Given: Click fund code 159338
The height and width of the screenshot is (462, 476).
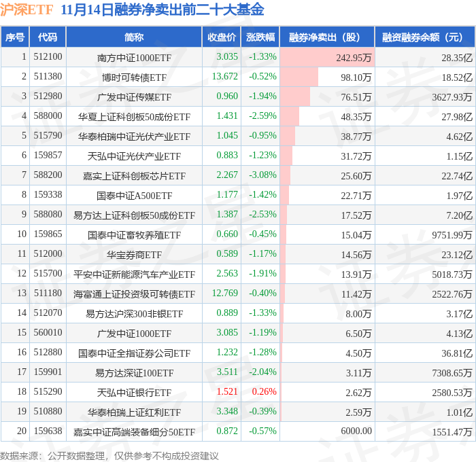Looking at the screenshot, I should [48, 195].
